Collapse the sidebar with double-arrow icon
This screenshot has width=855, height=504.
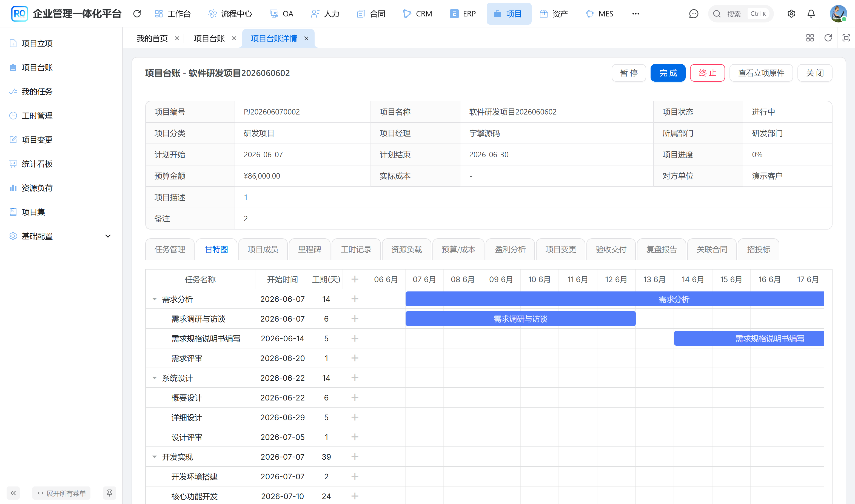click(13, 493)
